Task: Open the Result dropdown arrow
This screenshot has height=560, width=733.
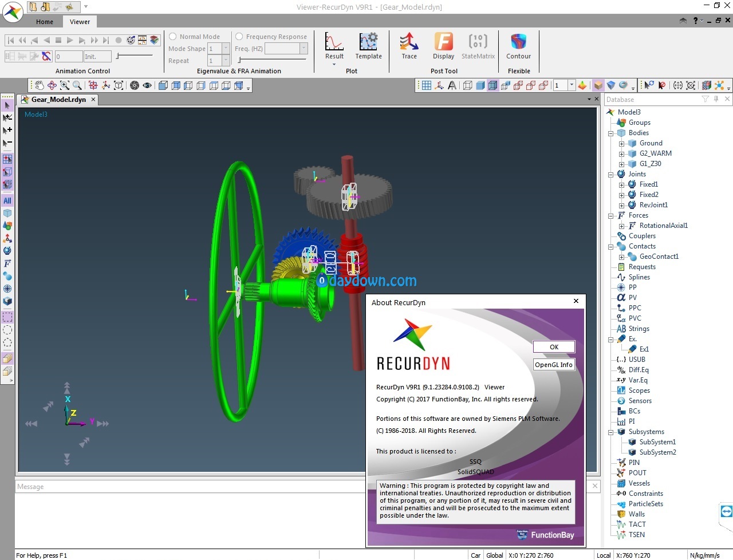Action: (x=334, y=64)
